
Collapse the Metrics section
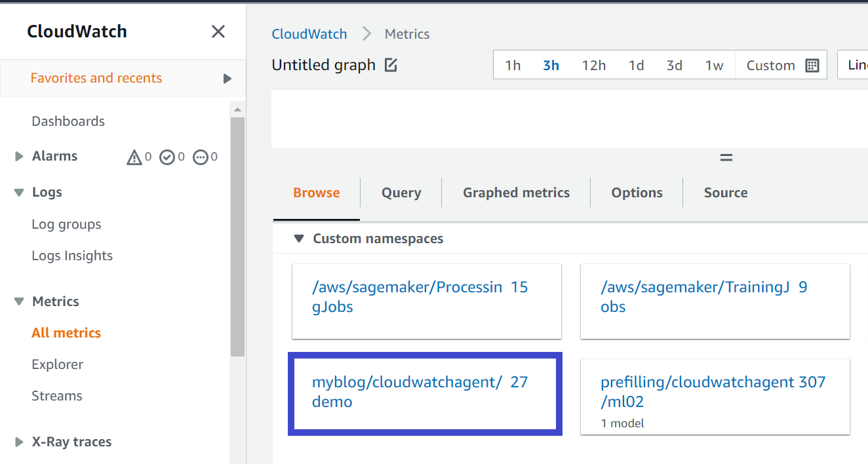click(19, 302)
